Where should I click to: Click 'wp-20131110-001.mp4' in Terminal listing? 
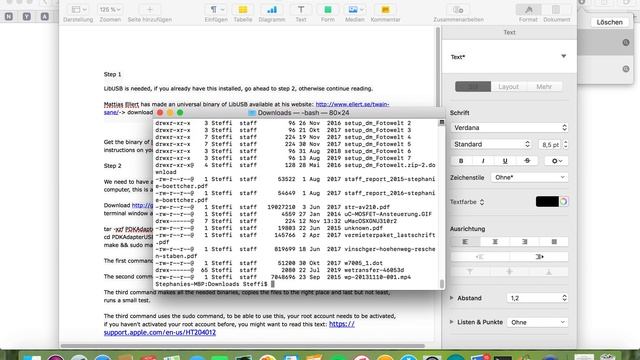click(x=378, y=277)
